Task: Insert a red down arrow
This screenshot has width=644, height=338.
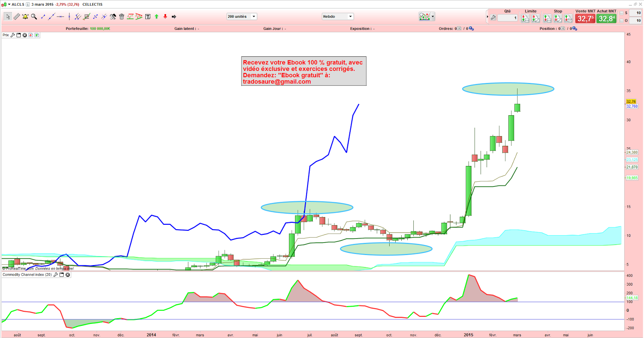Action: point(165,17)
